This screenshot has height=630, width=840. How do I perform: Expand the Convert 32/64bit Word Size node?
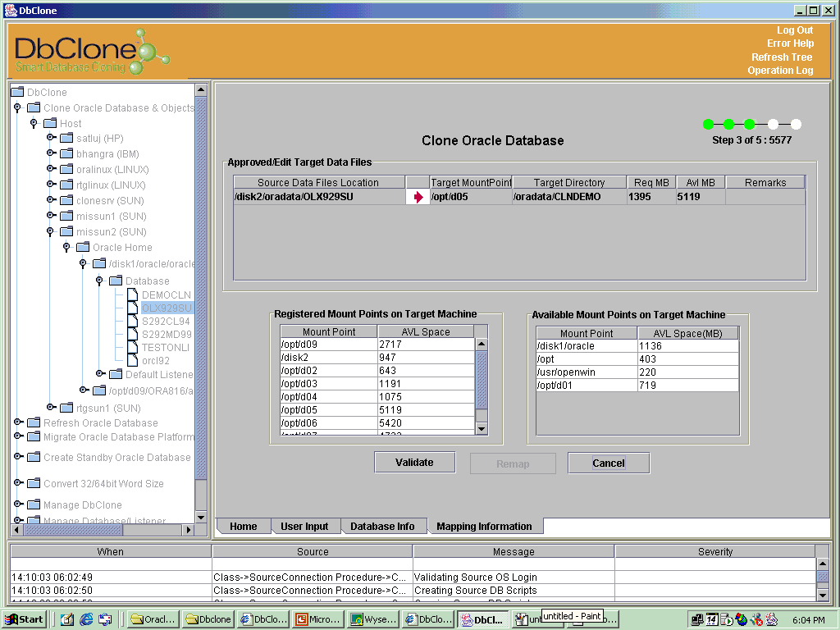(x=18, y=482)
